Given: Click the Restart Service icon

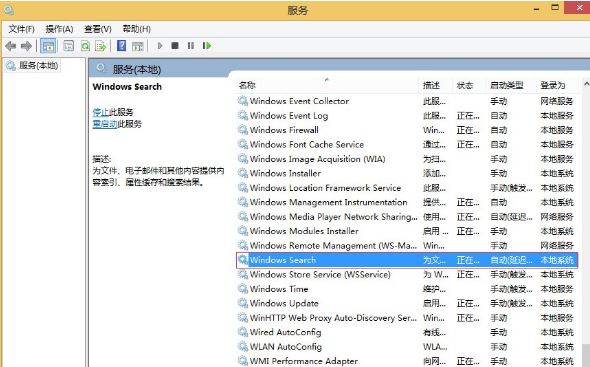Looking at the screenshot, I should pos(207,46).
